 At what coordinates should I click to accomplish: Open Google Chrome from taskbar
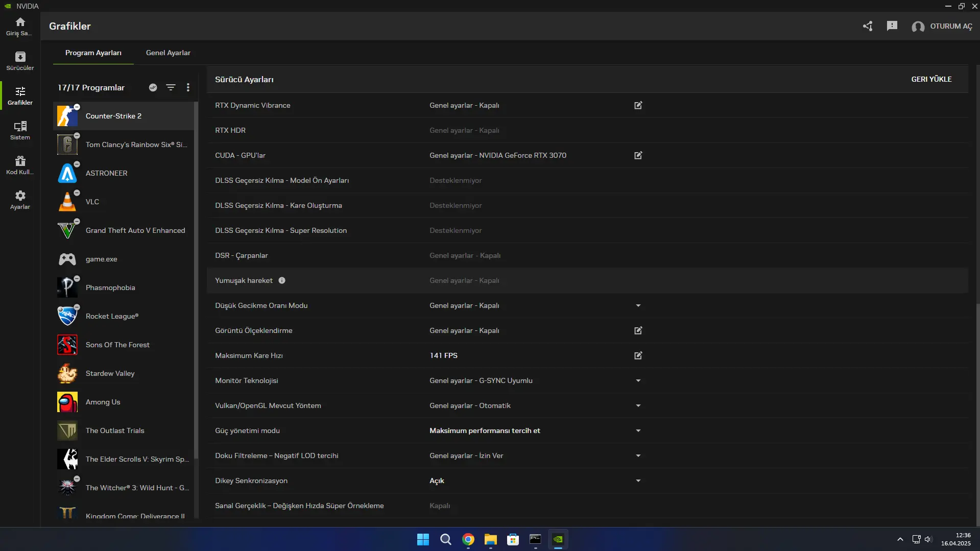(468, 539)
